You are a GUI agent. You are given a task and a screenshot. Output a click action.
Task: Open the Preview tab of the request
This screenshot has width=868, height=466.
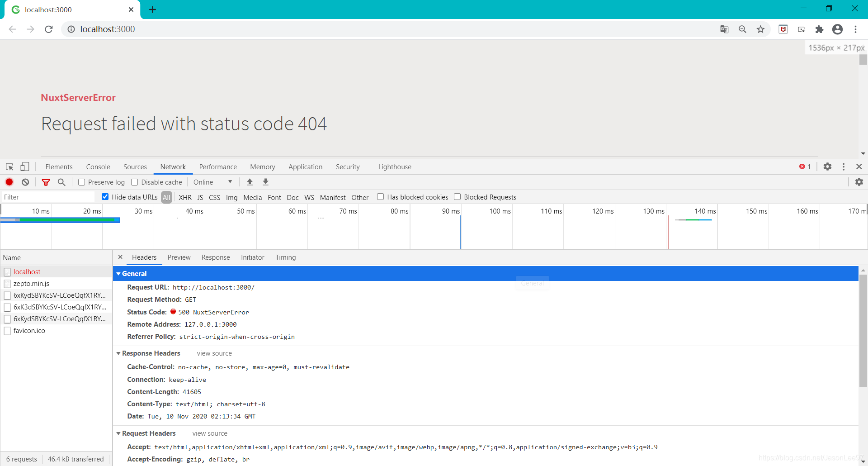click(179, 257)
